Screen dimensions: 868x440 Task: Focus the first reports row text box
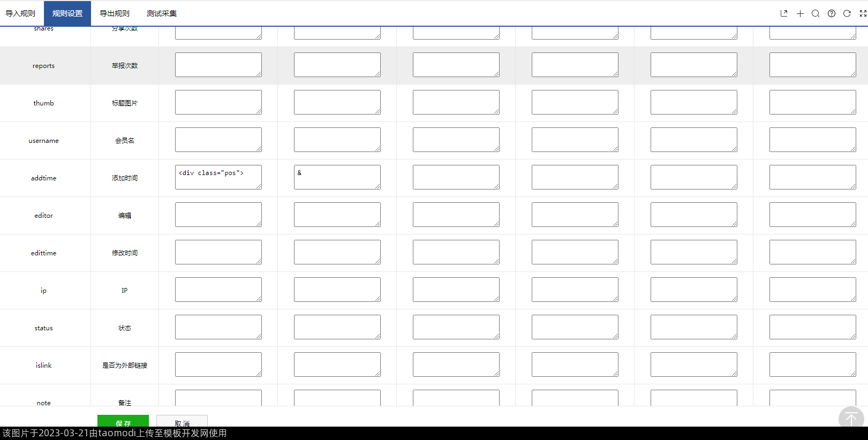[x=218, y=65]
